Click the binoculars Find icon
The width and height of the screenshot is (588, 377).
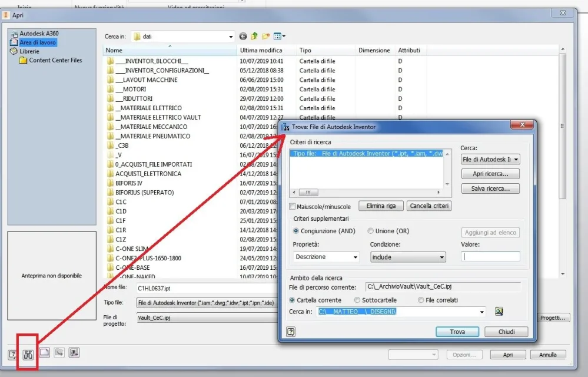point(28,354)
